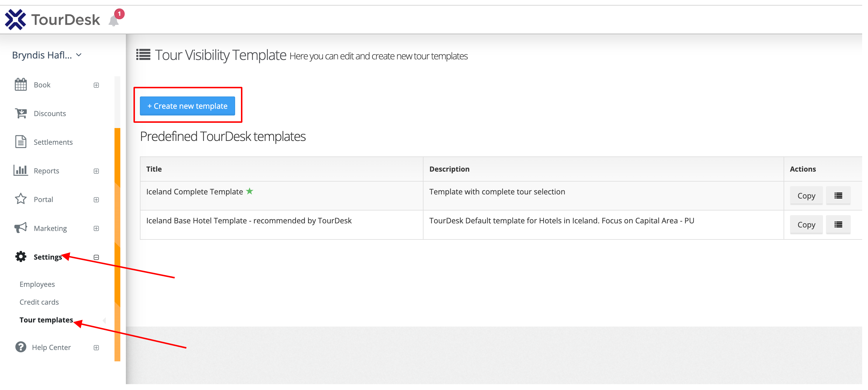Open the Bryndis Hafl... user dropdown
The width and height of the screenshot is (868, 390).
(47, 55)
